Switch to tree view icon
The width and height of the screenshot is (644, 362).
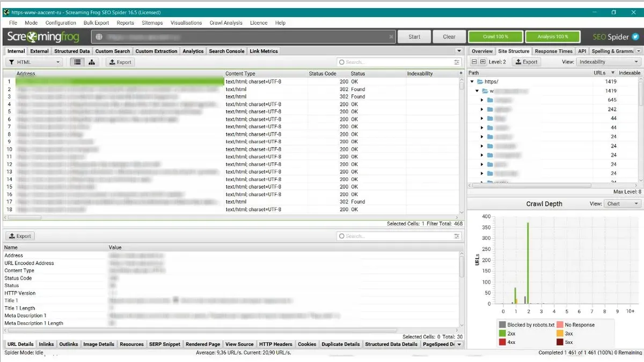click(92, 62)
